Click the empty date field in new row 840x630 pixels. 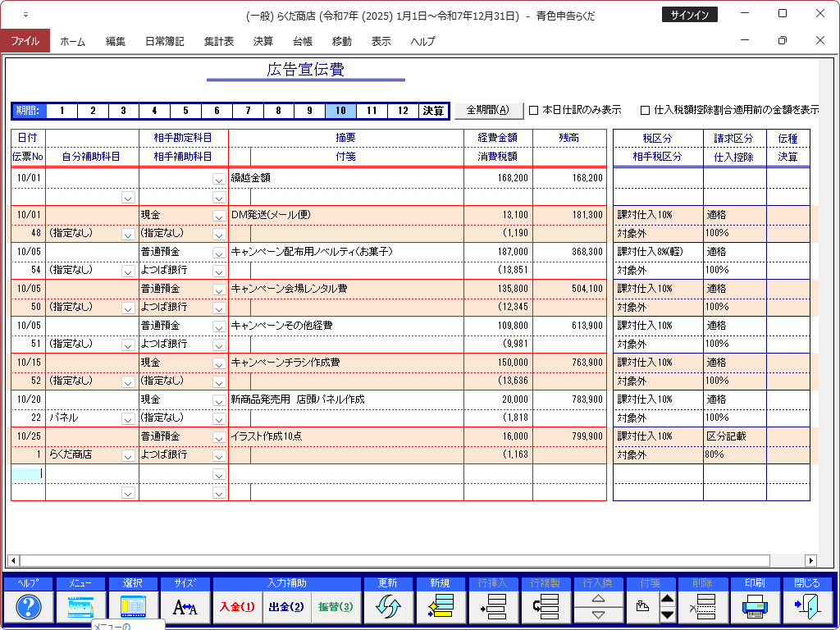[x=28, y=473]
